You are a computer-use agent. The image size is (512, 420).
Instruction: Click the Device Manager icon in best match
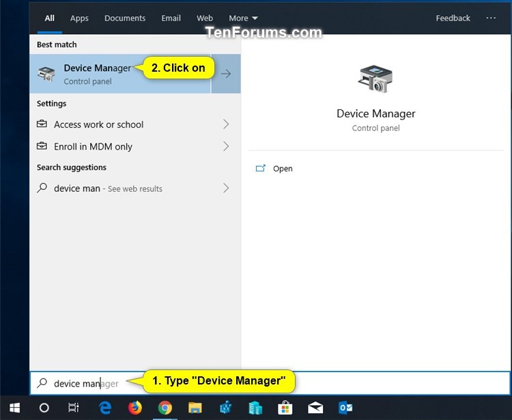click(x=46, y=74)
